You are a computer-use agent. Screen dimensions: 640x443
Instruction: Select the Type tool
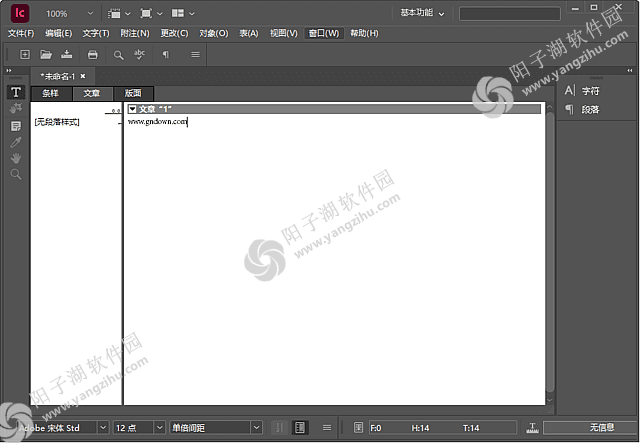pos(16,92)
